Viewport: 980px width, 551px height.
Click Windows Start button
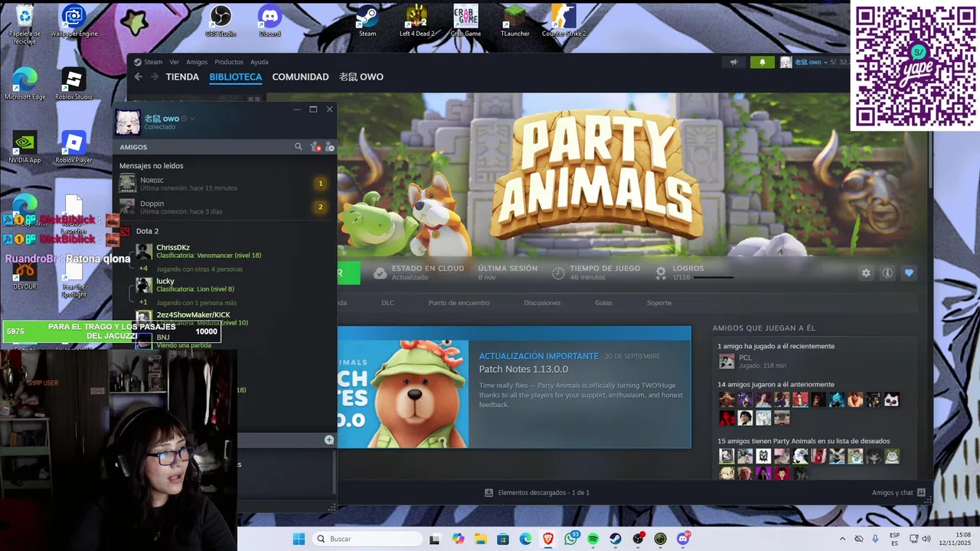[x=299, y=539]
